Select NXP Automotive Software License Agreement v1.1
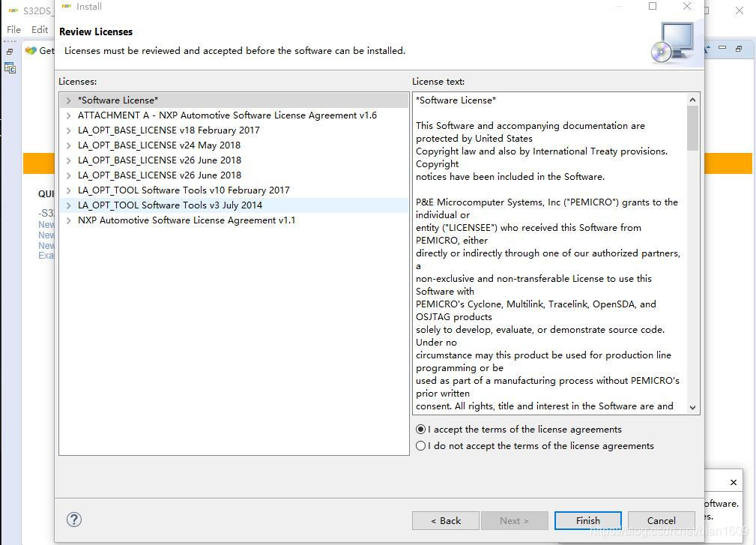This screenshot has width=756, height=545. 186,220
